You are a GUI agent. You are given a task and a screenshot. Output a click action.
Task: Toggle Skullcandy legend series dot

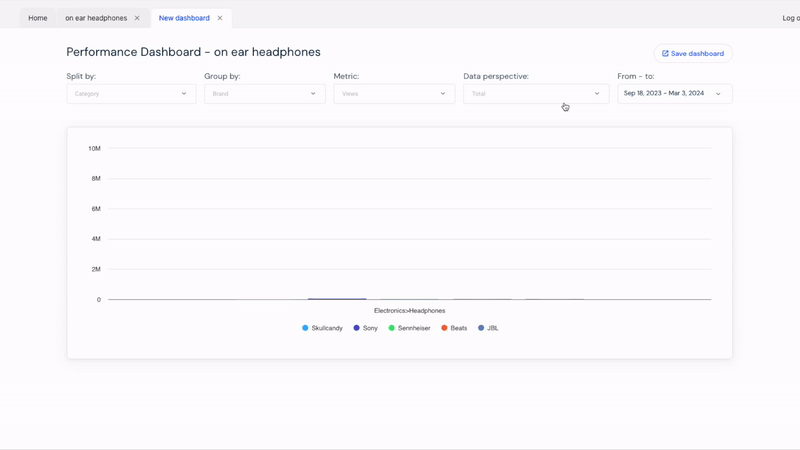(x=305, y=328)
